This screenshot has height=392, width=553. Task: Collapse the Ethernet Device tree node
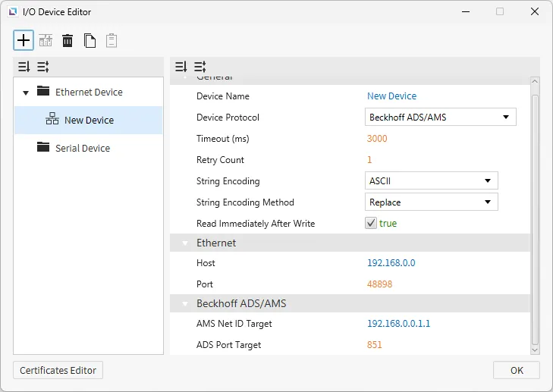point(26,93)
